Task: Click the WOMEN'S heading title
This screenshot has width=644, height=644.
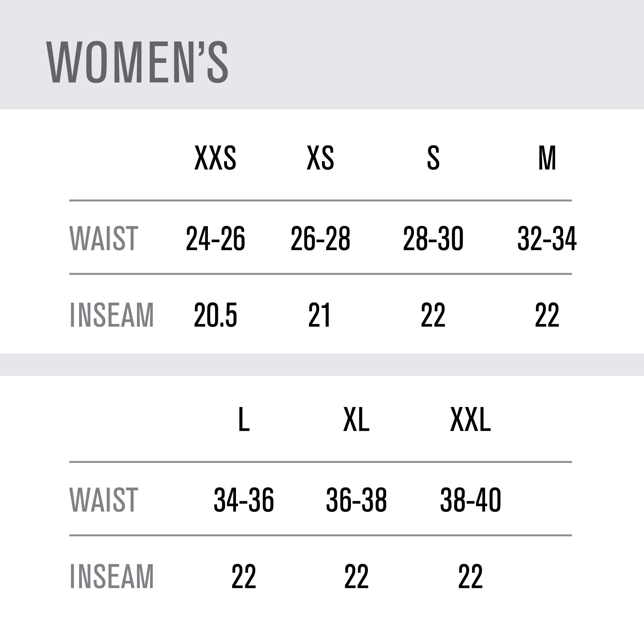Action: pyautogui.click(x=138, y=62)
